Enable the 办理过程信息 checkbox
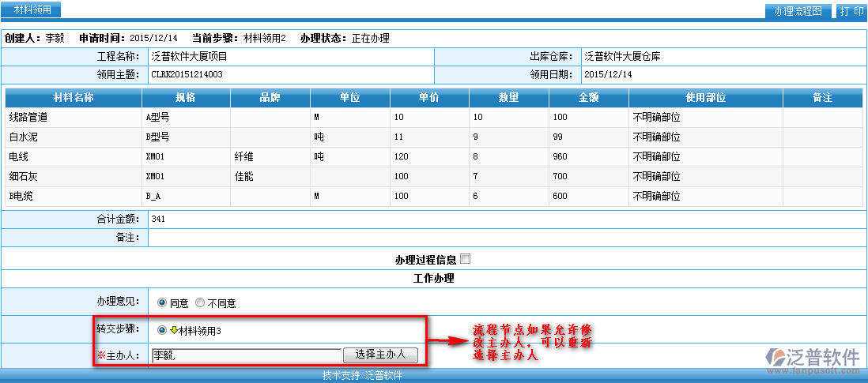 [x=465, y=259]
